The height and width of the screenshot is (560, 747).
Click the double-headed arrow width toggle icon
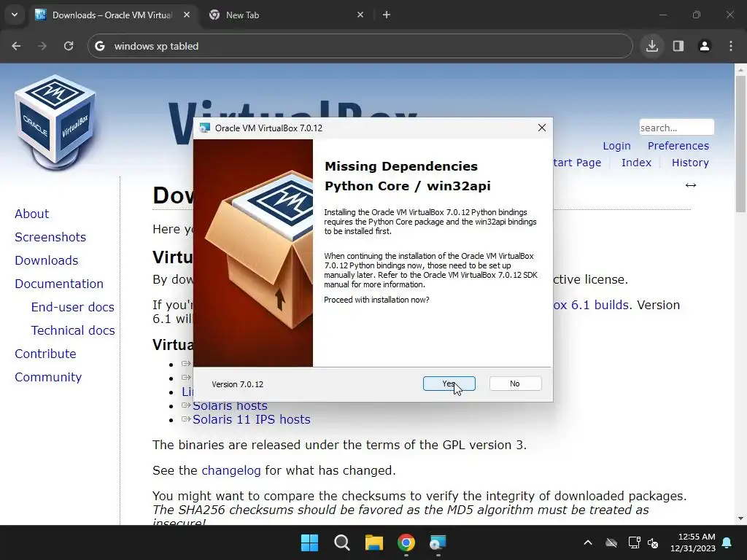tap(690, 185)
